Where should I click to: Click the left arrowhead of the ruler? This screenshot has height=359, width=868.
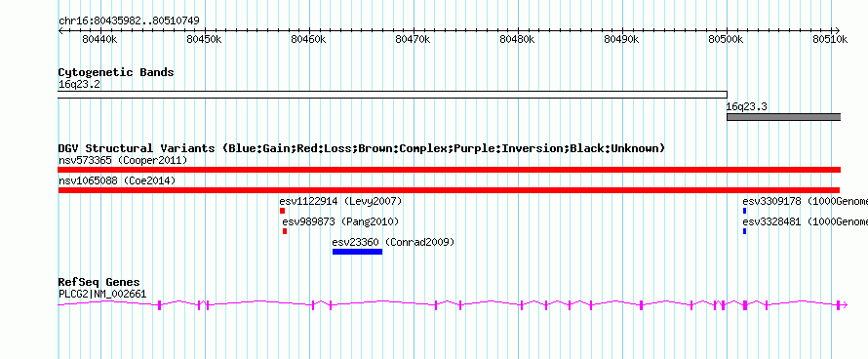pyautogui.click(x=60, y=30)
